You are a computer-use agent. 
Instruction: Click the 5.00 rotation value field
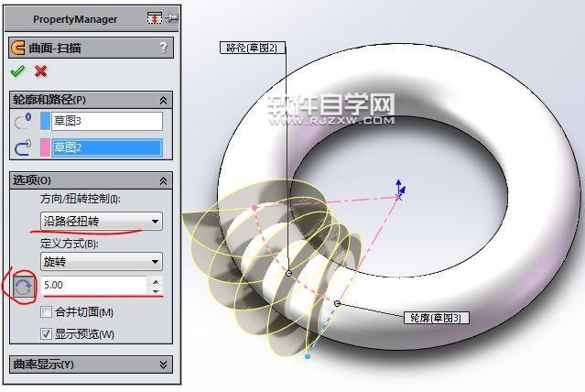(x=95, y=285)
